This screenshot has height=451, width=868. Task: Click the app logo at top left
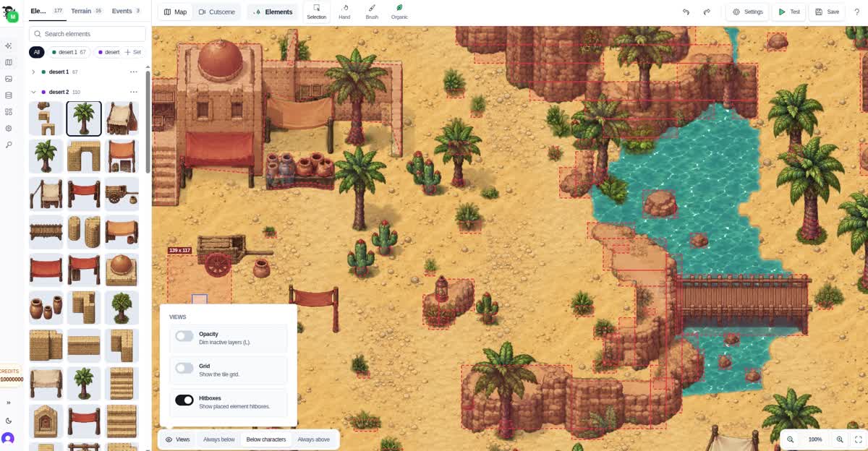point(10,13)
